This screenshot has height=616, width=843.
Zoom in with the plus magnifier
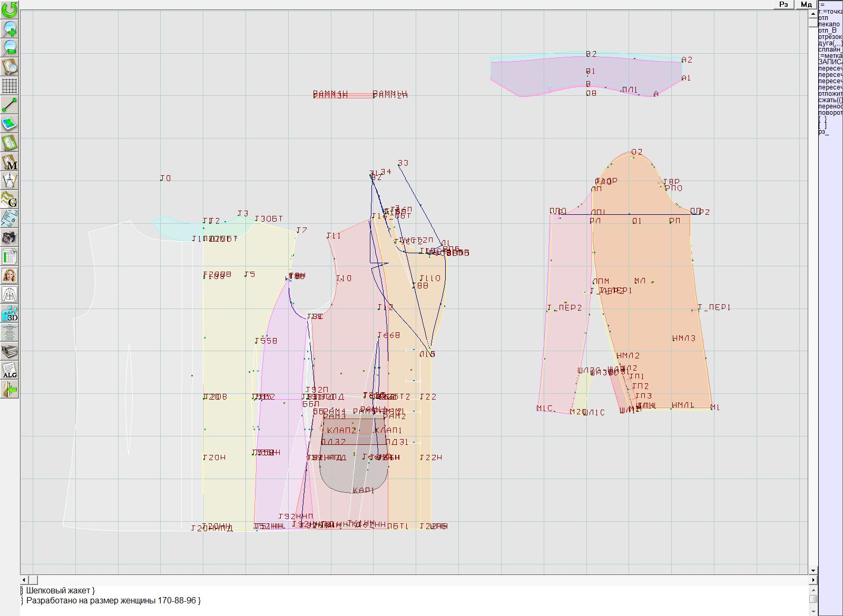[x=9, y=28]
